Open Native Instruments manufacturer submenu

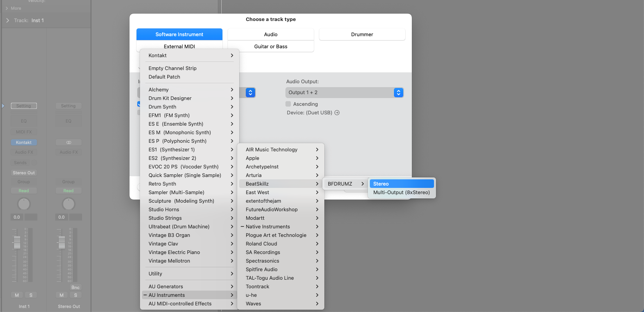pos(282,226)
